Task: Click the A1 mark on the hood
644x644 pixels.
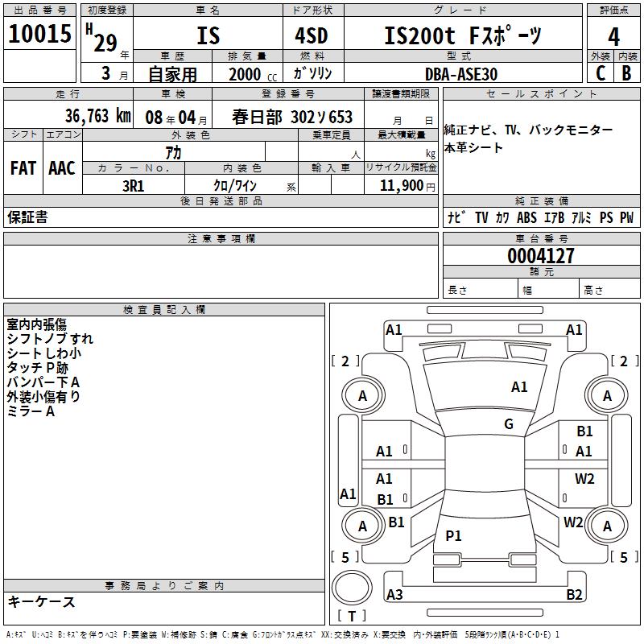Action: coord(519,387)
